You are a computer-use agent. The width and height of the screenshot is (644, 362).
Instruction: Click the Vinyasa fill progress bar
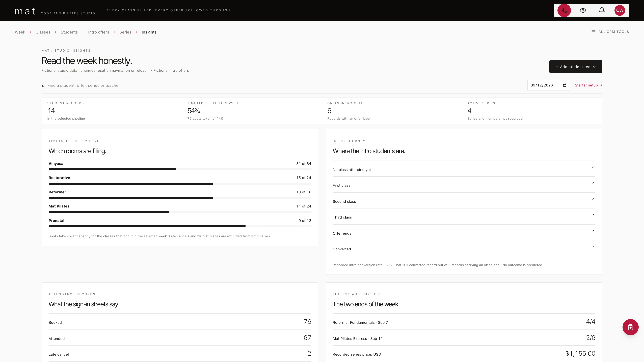coord(180,169)
